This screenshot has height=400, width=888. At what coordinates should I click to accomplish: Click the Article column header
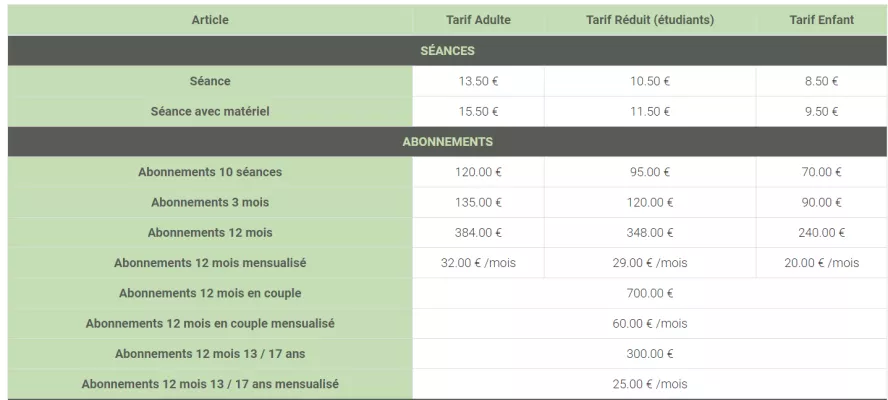[210, 20]
